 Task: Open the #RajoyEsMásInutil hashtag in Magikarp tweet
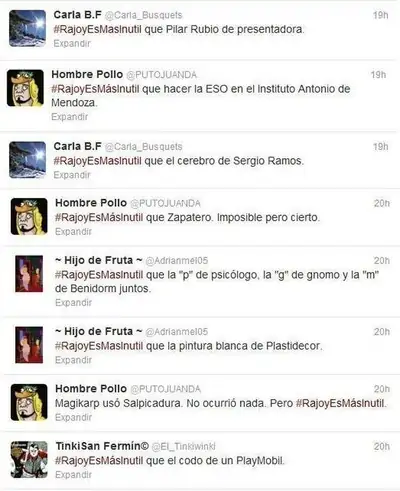341,403
